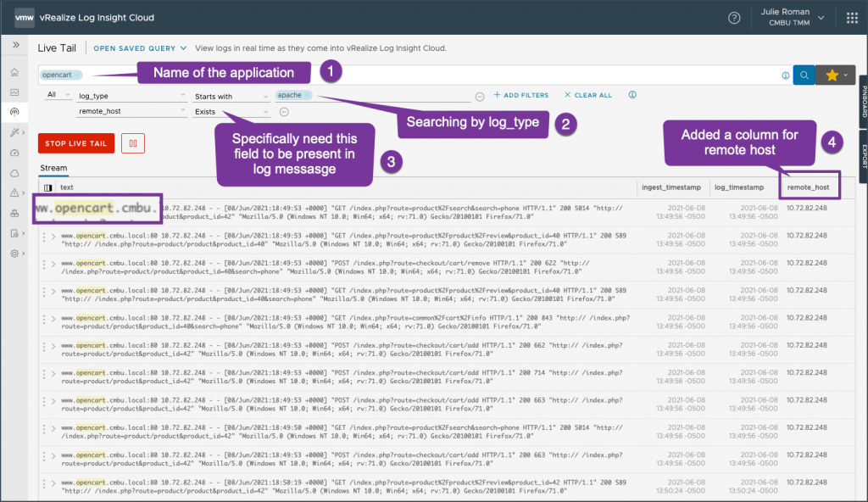Open the Starts with operator dropdown
Image resolution: width=868 pixels, height=502 pixels.
tap(231, 97)
